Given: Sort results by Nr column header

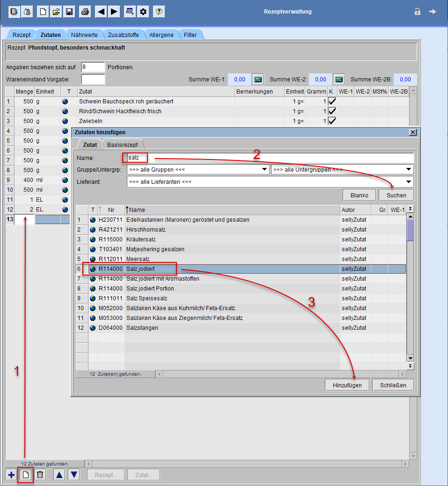Looking at the screenshot, I should click(x=111, y=210).
